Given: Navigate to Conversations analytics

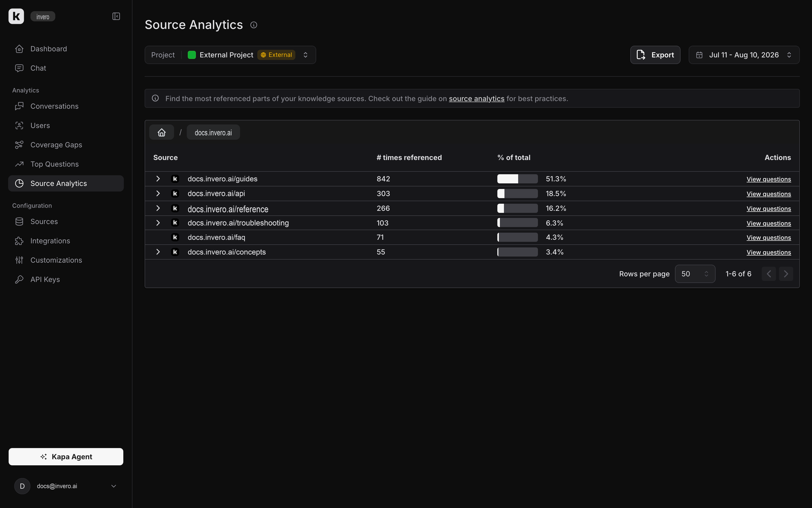Looking at the screenshot, I should click(x=66, y=106).
